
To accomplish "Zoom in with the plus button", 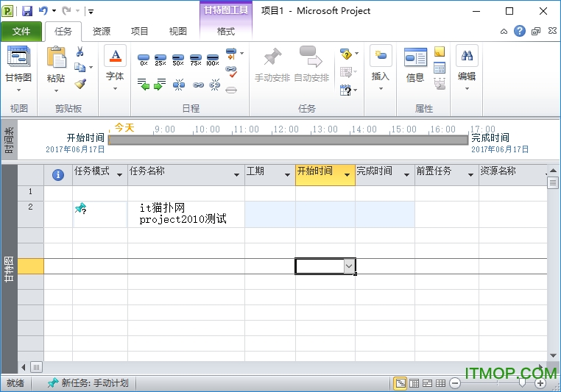I will click(x=540, y=383).
